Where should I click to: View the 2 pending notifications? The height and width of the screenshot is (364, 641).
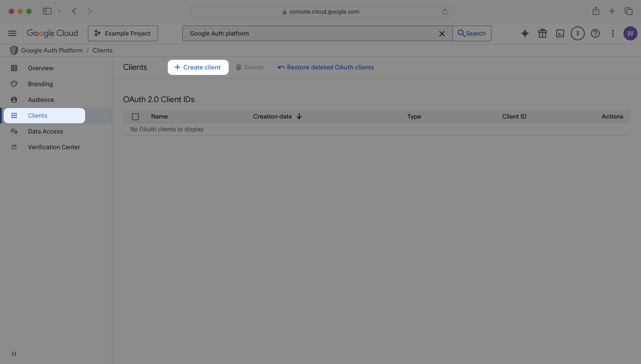point(578,33)
